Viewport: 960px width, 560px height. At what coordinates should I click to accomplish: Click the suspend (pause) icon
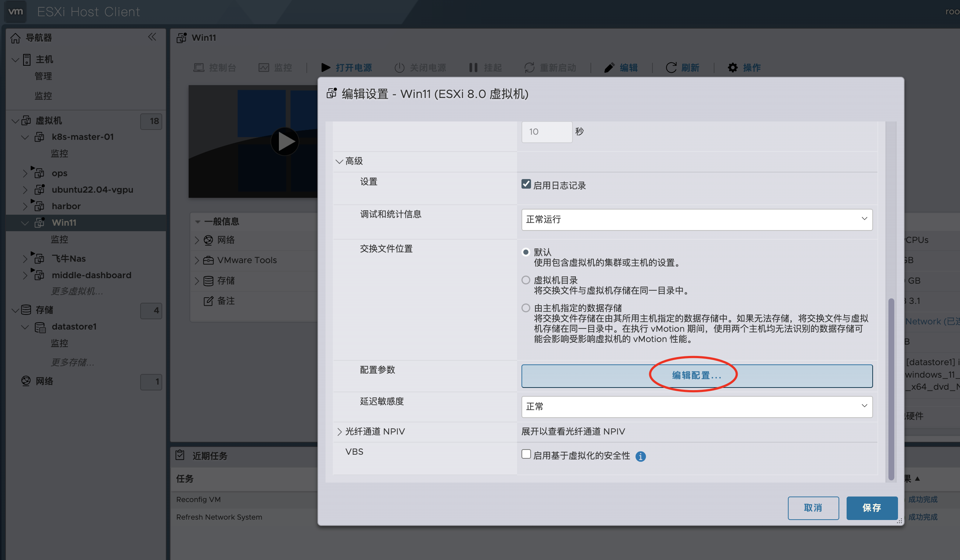(x=473, y=68)
